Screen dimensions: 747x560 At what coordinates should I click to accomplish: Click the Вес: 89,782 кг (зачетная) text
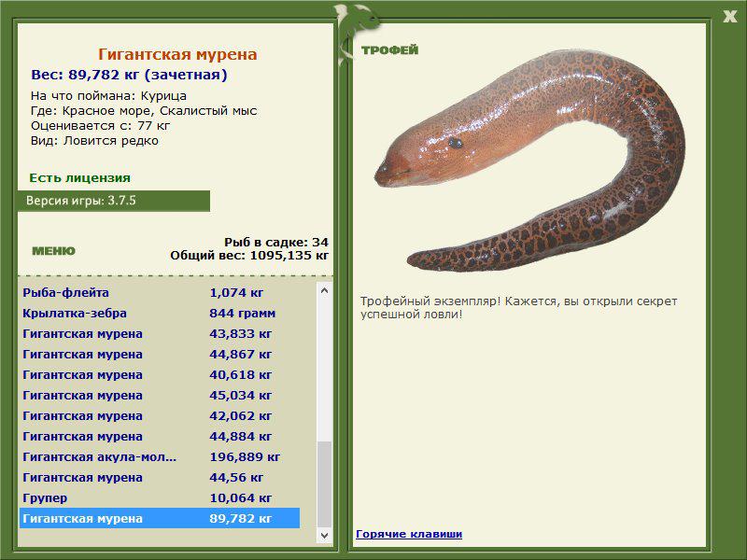click(x=129, y=75)
